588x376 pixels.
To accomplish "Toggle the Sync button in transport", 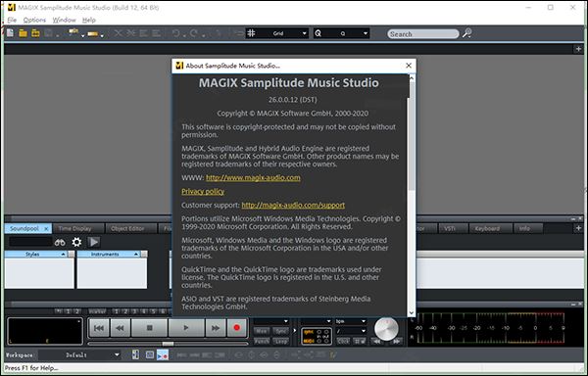I will pos(281,331).
